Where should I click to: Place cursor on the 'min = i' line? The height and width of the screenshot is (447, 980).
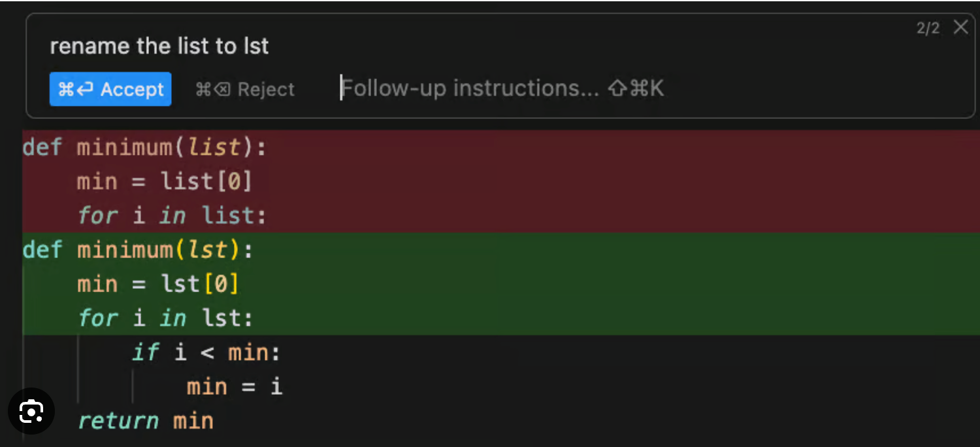(x=235, y=387)
